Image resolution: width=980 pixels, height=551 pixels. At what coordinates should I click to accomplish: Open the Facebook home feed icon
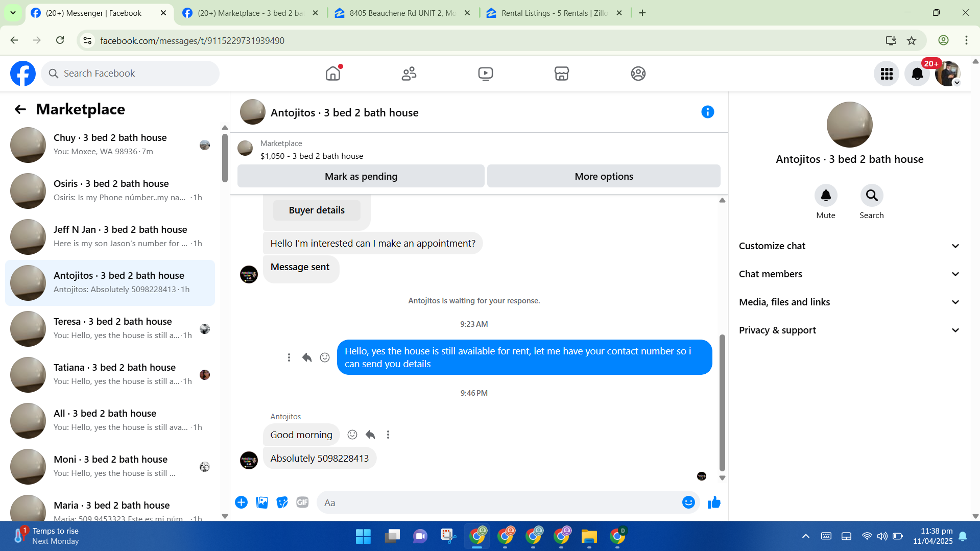point(333,74)
